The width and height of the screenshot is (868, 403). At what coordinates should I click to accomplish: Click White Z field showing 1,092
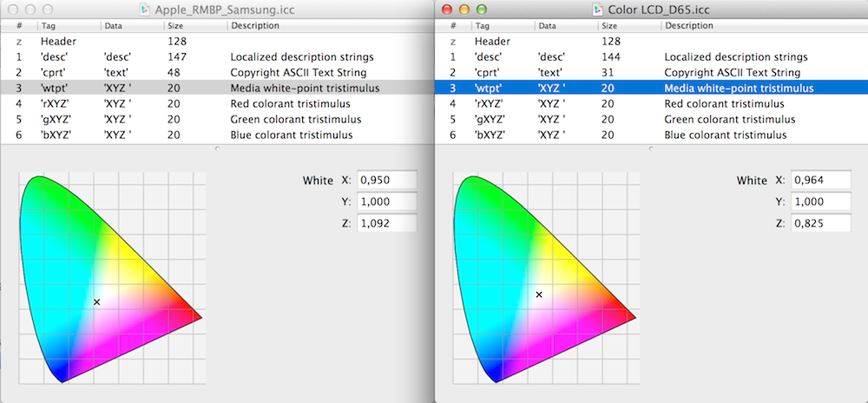[x=387, y=223]
